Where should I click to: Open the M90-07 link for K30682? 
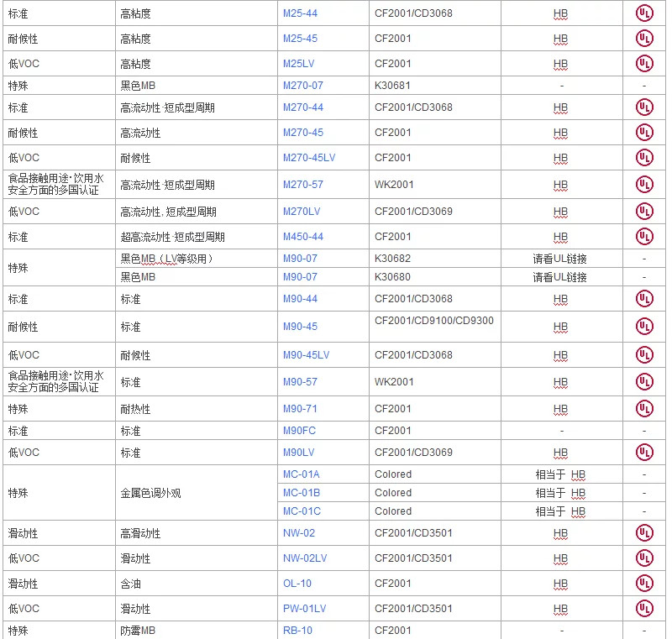(300, 259)
